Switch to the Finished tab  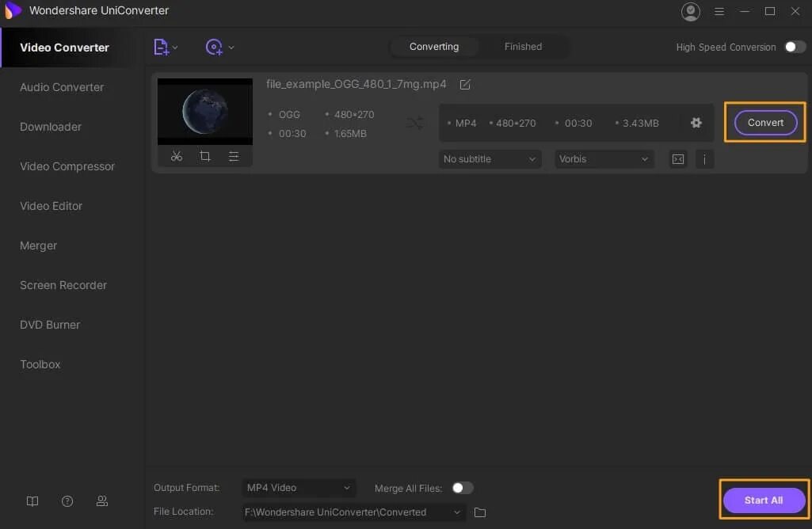[x=523, y=47]
